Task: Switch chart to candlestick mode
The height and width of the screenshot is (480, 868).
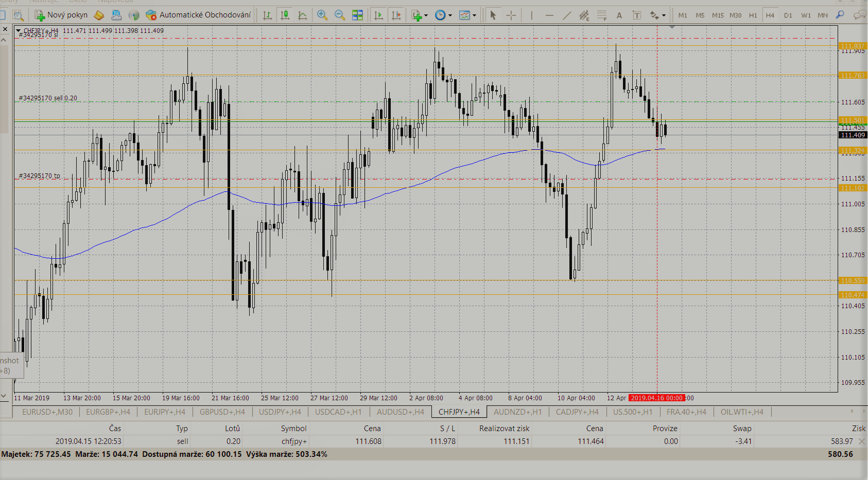Action: (285, 15)
